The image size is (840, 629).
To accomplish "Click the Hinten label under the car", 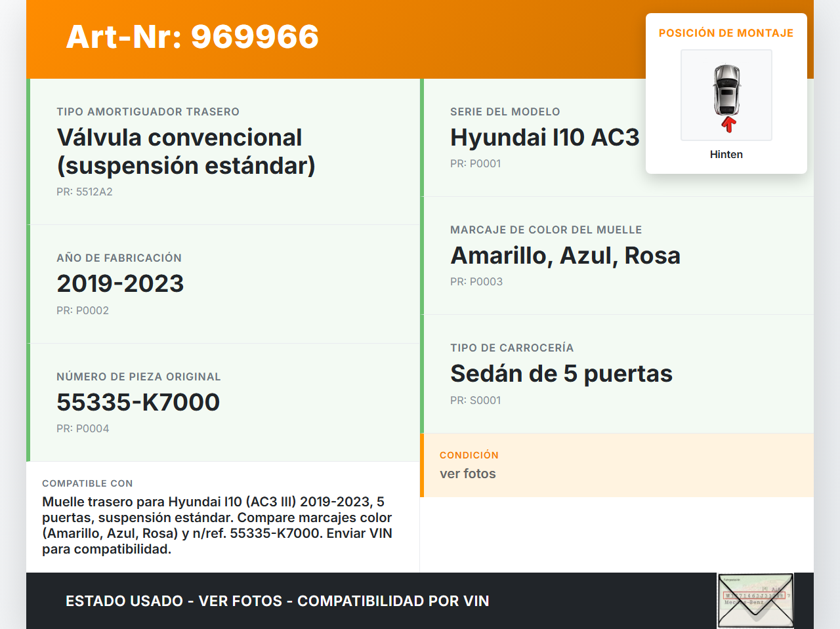I will click(726, 154).
